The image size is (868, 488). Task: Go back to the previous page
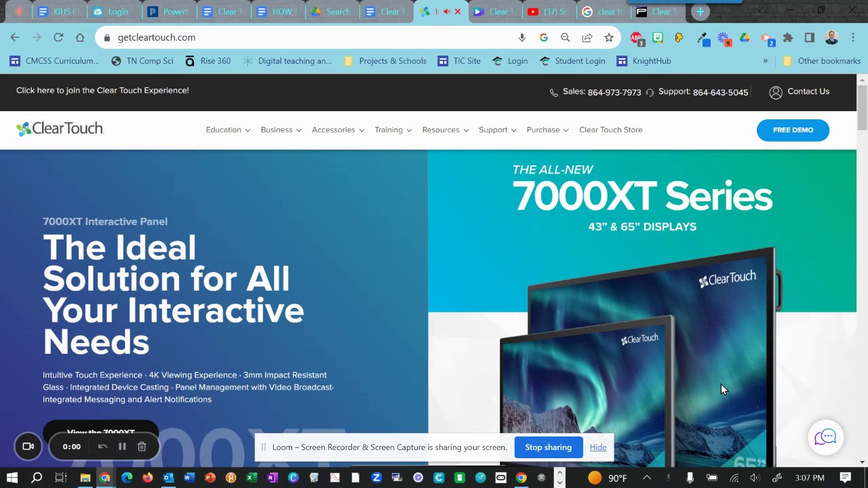tap(15, 37)
